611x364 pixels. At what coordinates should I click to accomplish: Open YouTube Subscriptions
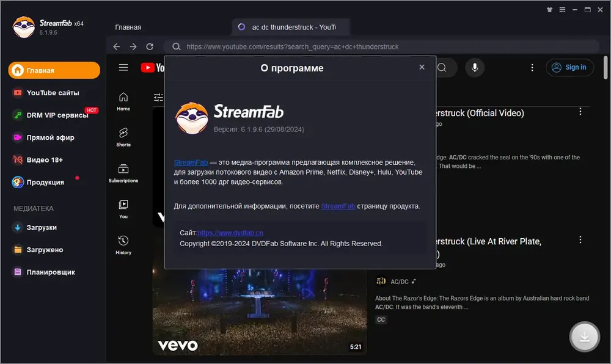[x=123, y=173]
